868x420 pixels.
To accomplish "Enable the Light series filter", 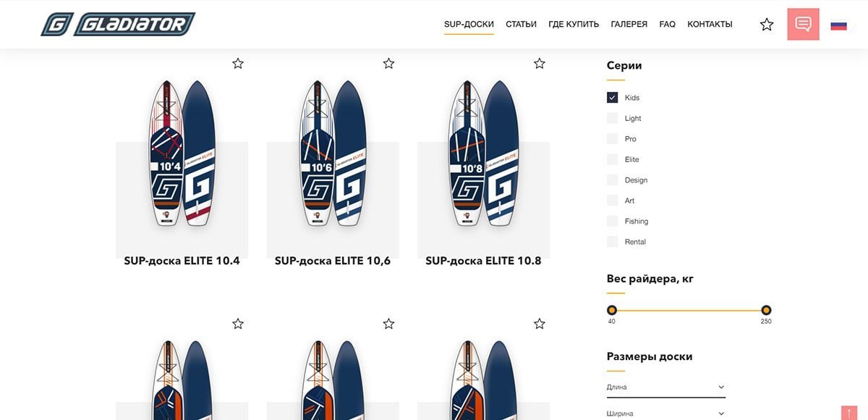I will [613, 118].
